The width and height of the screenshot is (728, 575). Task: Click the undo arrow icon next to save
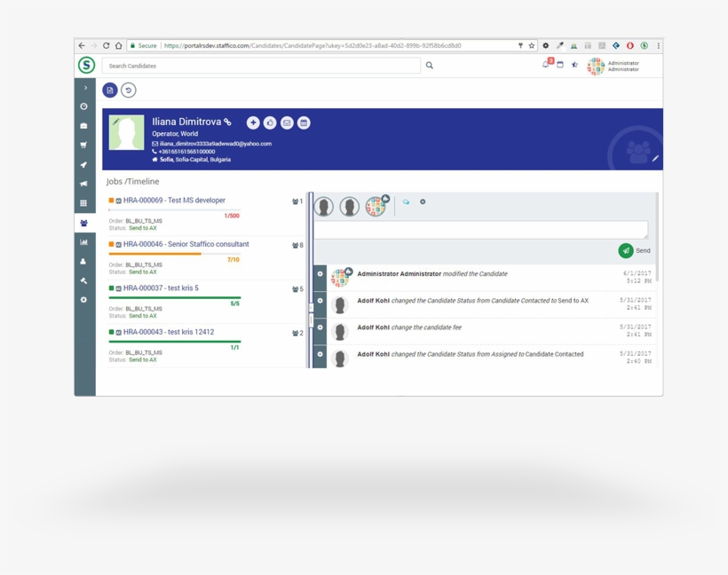(128, 90)
